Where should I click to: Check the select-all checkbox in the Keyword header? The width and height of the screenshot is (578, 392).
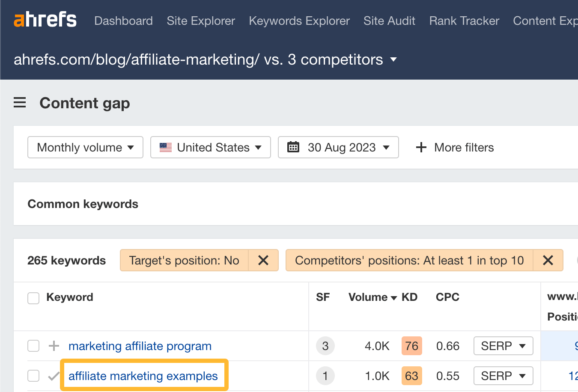tap(33, 298)
